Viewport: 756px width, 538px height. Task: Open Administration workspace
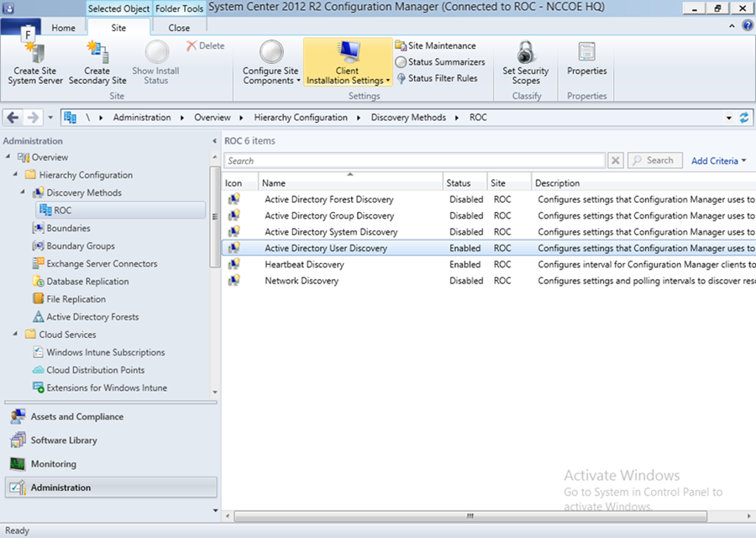(111, 488)
